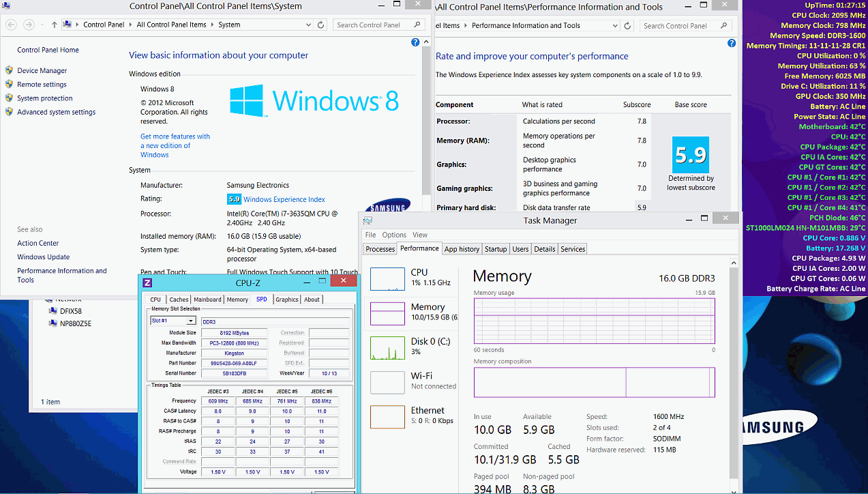Switch to Processes tab in Task Manager
868x494 pixels.
[380, 249]
